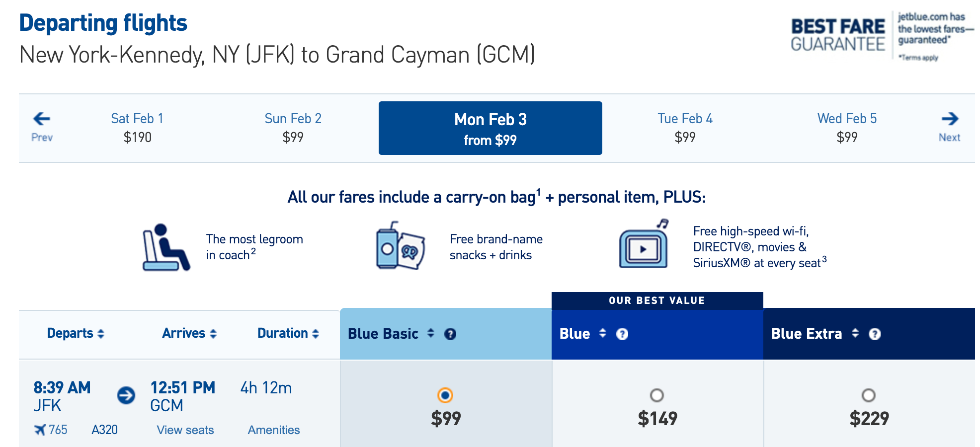Viewport: 980px width, 447px height.
Task: Open the Blue fare help question mark
Action: (622, 334)
